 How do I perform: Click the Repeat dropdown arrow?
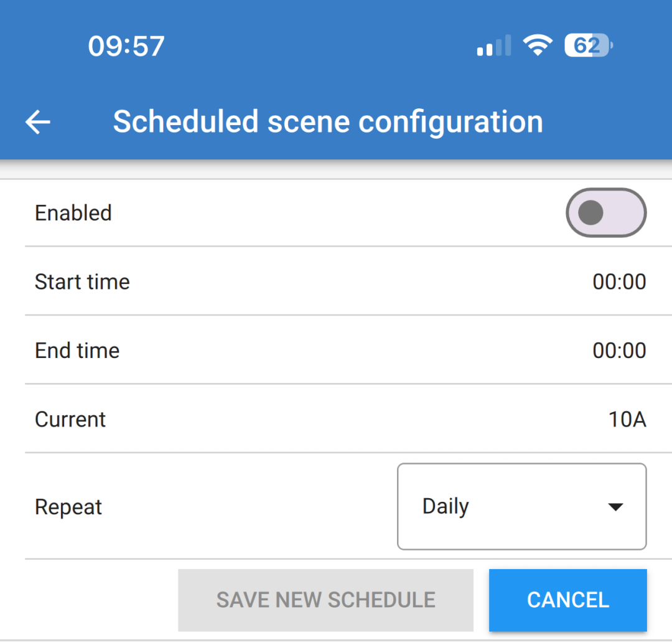click(x=615, y=507)
